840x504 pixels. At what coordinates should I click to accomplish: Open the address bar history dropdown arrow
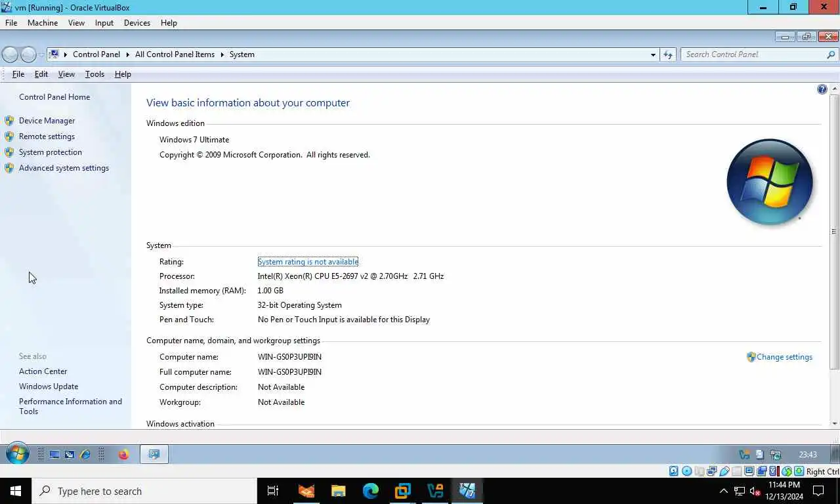[653, 54]
